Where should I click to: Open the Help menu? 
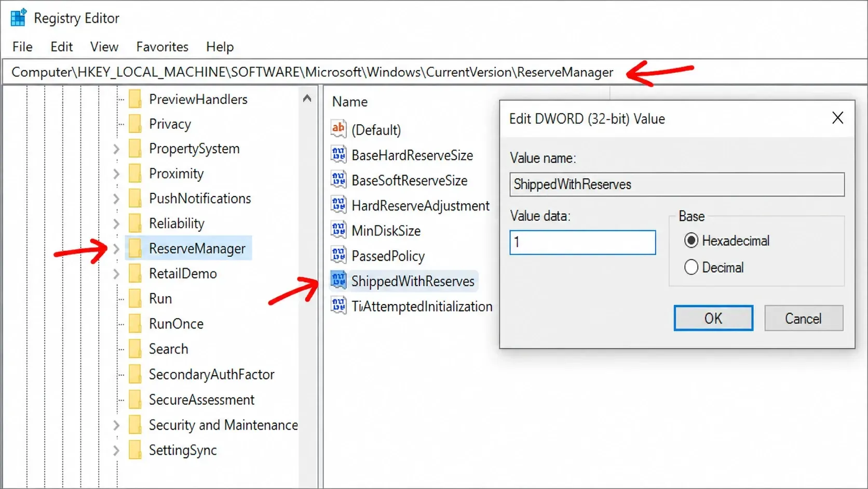coord(220,47)
